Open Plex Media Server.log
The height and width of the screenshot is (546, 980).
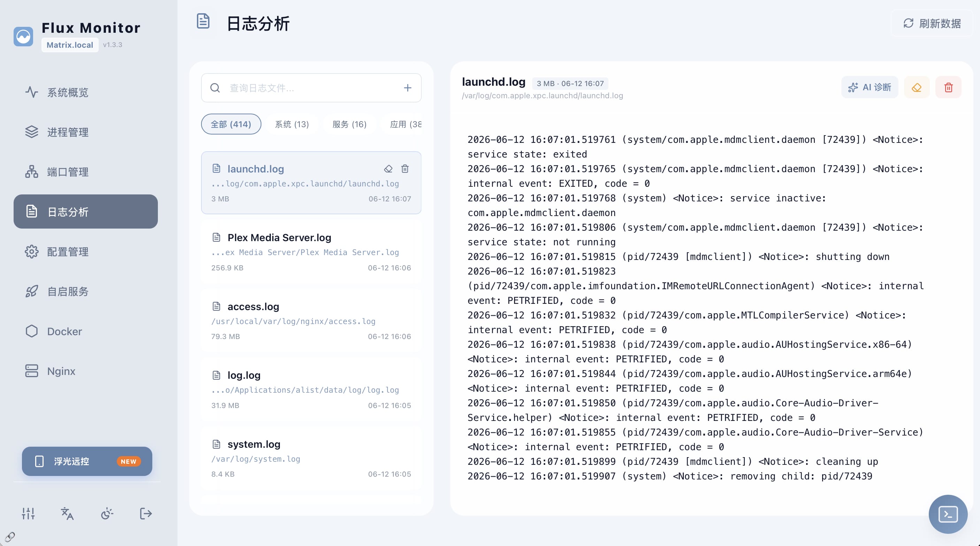311,252
